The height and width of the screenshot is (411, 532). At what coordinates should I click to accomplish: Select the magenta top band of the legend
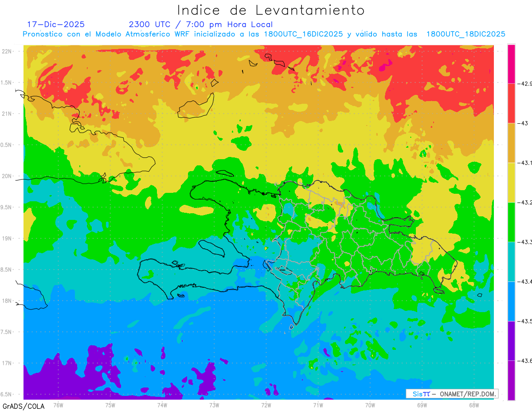click(511, 64)
